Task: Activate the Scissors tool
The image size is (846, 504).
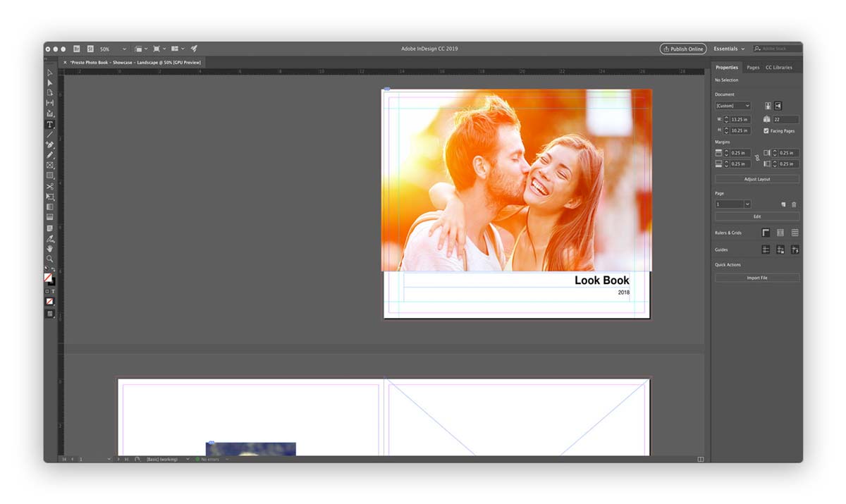Action: [50, 186]
